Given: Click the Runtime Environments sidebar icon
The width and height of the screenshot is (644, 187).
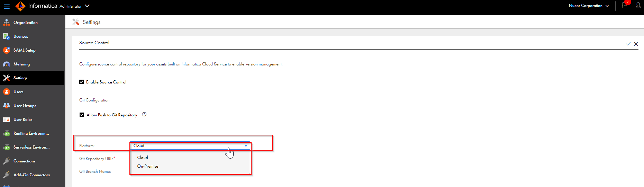Looking at the screenshot, I should tap(7, 133).
